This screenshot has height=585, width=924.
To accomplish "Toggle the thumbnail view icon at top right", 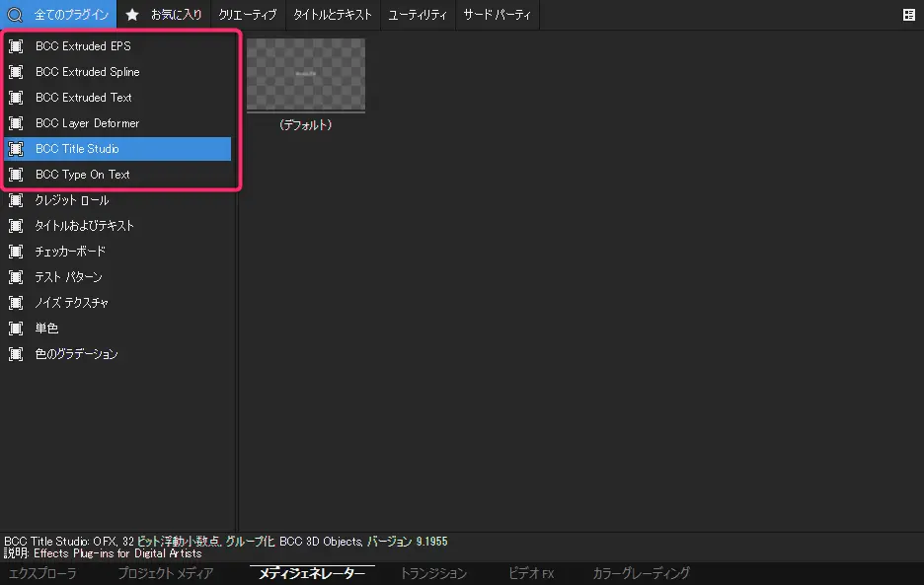I will [x=908, y=15].
